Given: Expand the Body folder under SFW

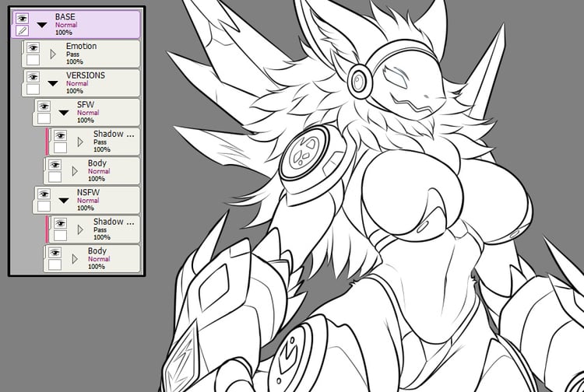Looking at the screenshot, I should click(x=75, y=171).
